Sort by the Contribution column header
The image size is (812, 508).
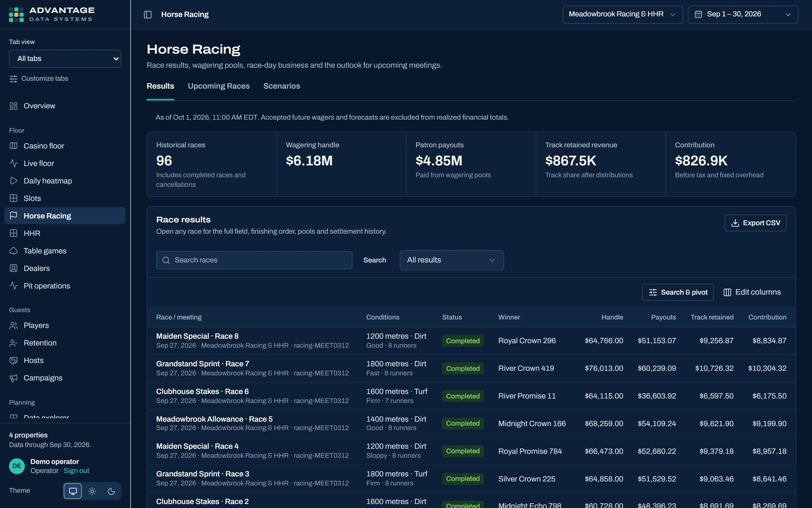tap(767, 317)
